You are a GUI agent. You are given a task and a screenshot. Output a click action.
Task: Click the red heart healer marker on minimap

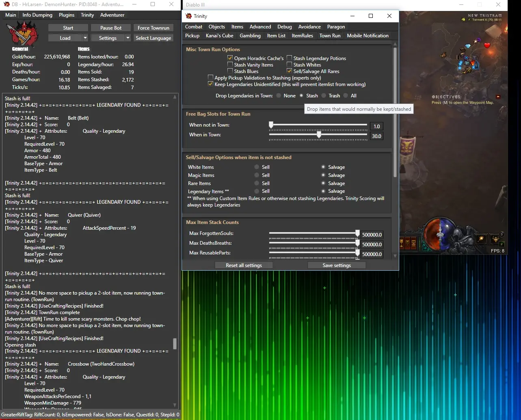click(x=487, y=45)
